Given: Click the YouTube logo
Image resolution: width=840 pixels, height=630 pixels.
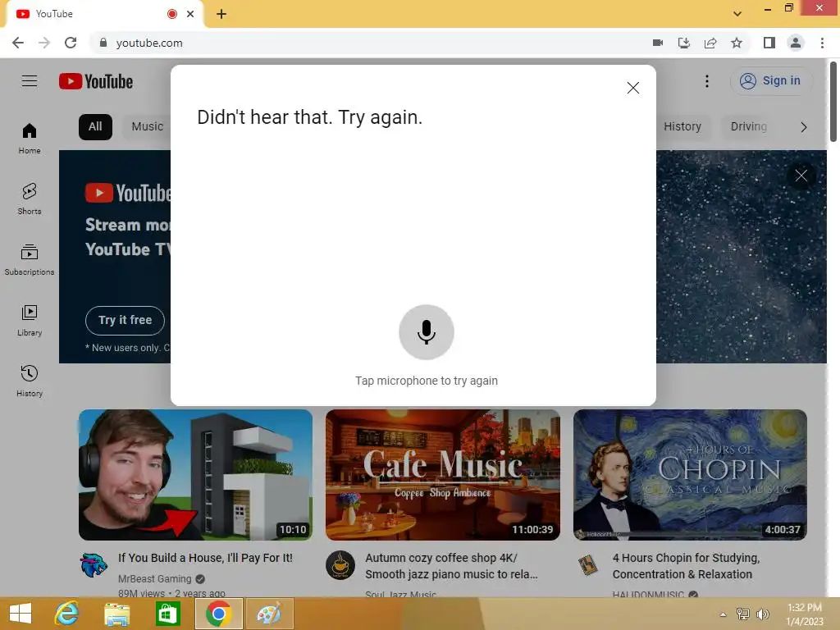Looking at the screenshot, I should coord(96,81).
